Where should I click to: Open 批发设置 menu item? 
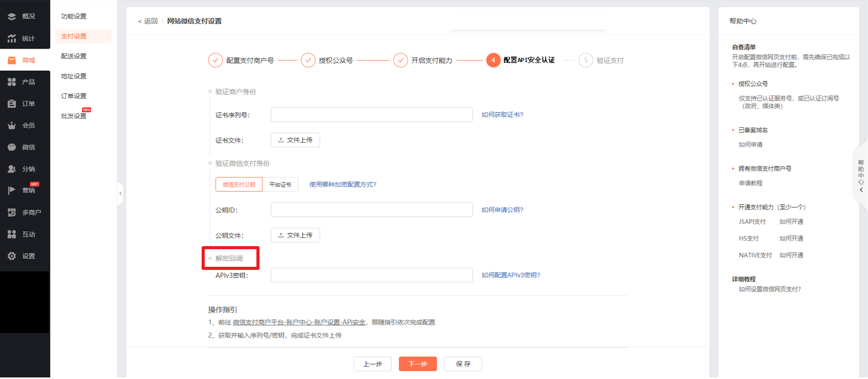74,116
